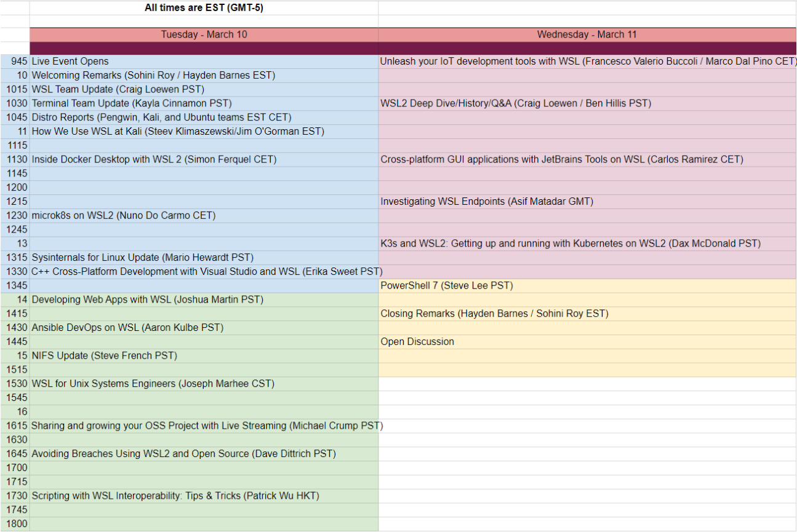Select 'Closing Remarks' session cell

(x=587, y=314)
